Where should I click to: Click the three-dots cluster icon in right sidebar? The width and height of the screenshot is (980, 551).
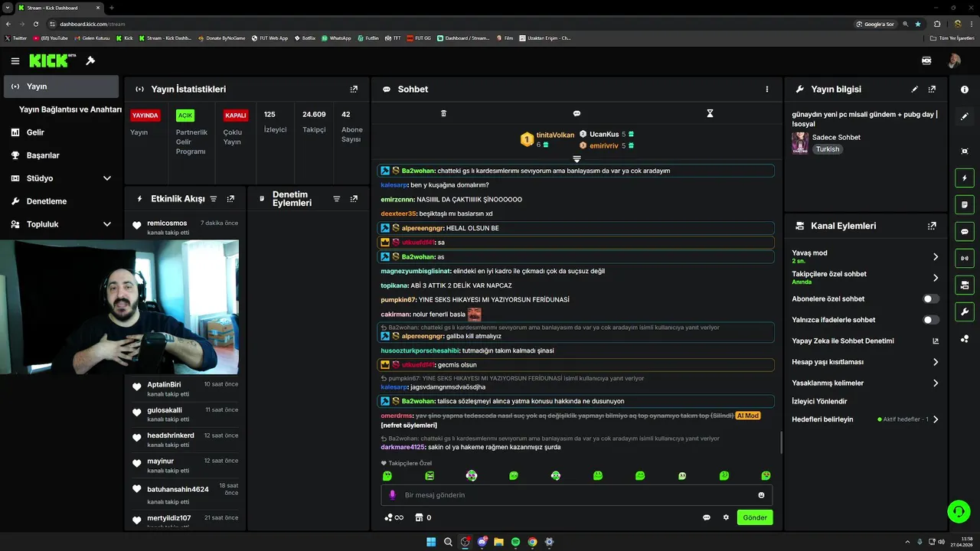click(965, 338)
